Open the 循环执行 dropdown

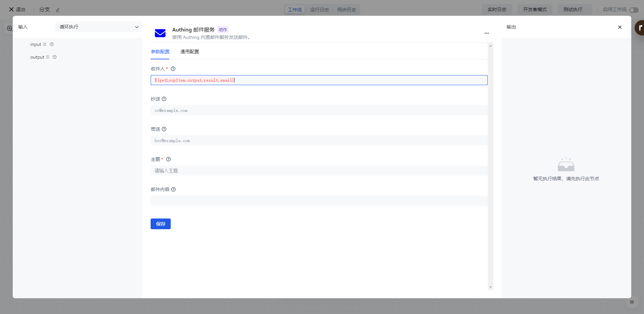99,27
